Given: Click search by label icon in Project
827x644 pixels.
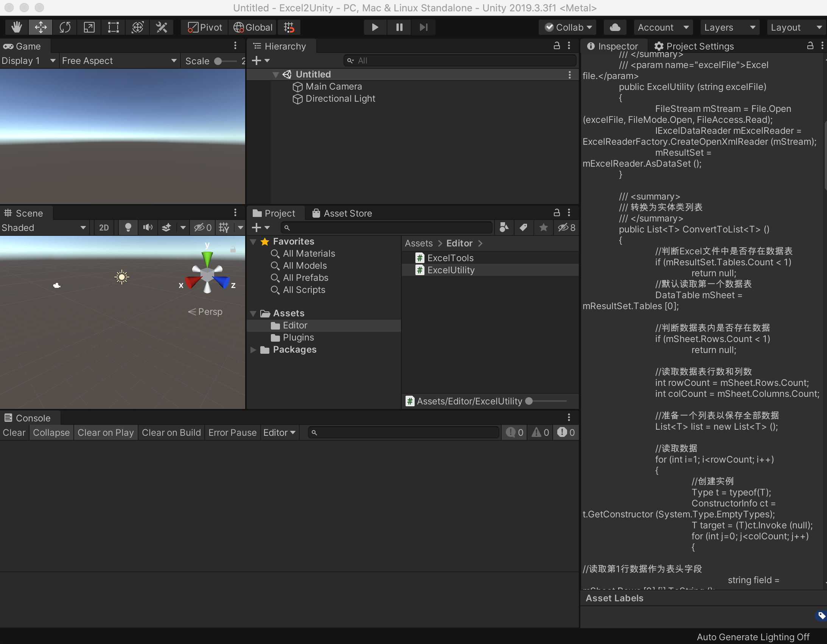Looking at the screenshot, I should [x=524, y=228].
